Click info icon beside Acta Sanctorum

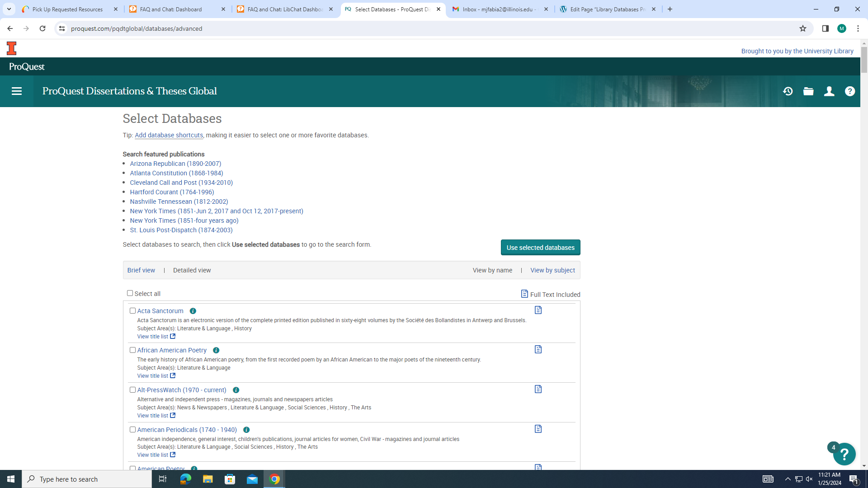[x=193, y=311]
